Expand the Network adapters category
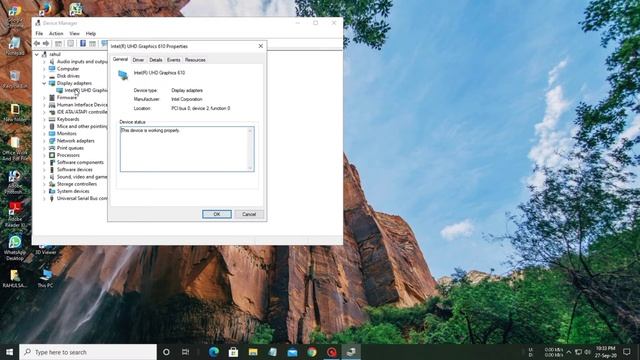 (44, 141)
